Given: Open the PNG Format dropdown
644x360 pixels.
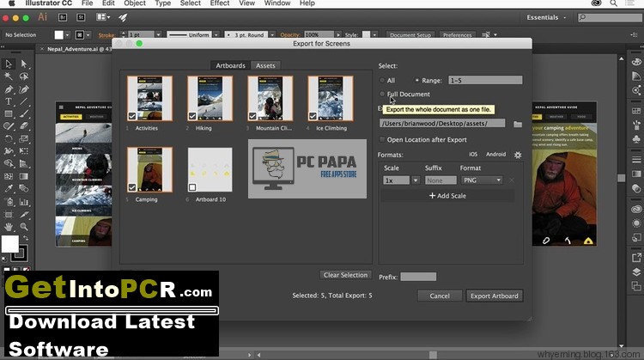Looking at the screenshot, I should [x=482, y=180].
